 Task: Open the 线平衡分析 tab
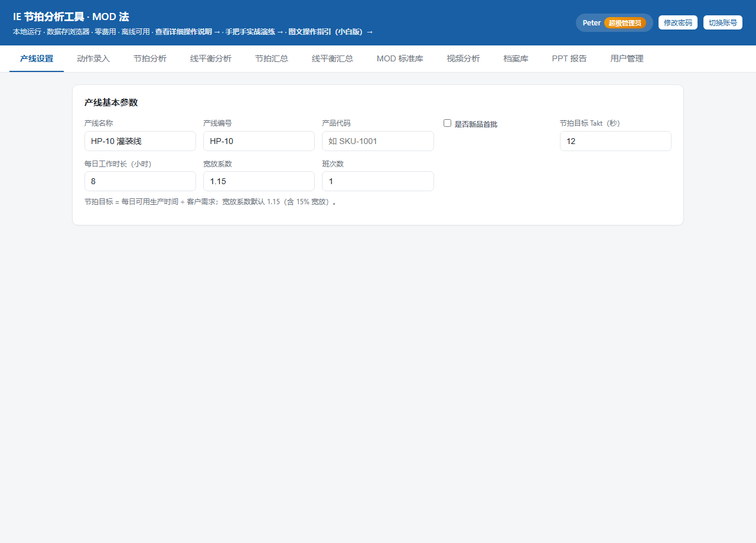(211, 59)
